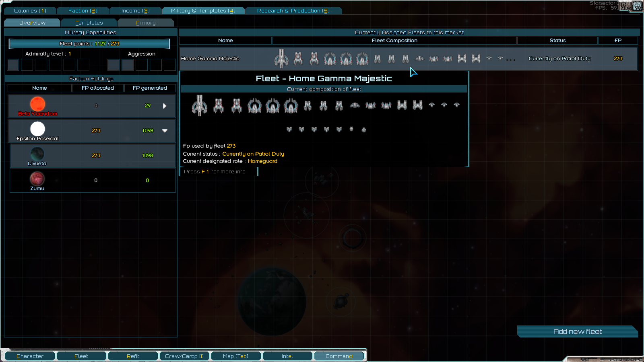This screenshot has width=644, height=362.
Task: Select the Overview sub-tab
Action: tap(32, 23)
